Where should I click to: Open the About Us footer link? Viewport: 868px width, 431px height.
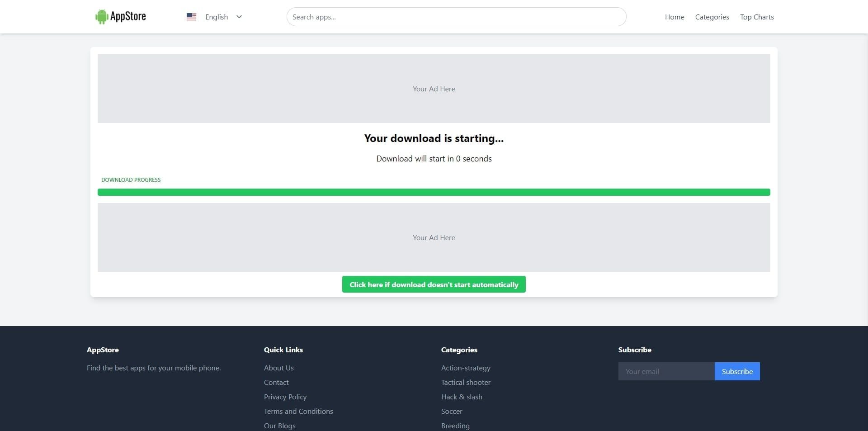coord(278,368)
